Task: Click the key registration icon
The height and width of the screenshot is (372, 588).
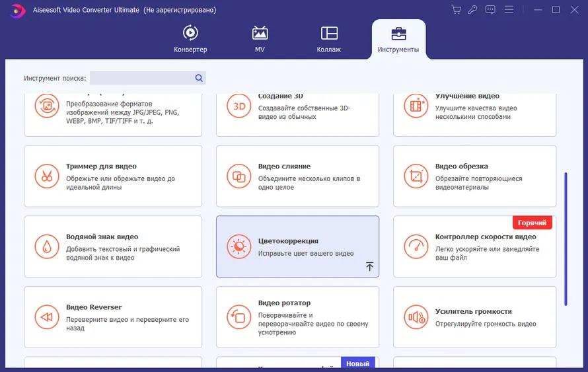Action: pos(472,10)
